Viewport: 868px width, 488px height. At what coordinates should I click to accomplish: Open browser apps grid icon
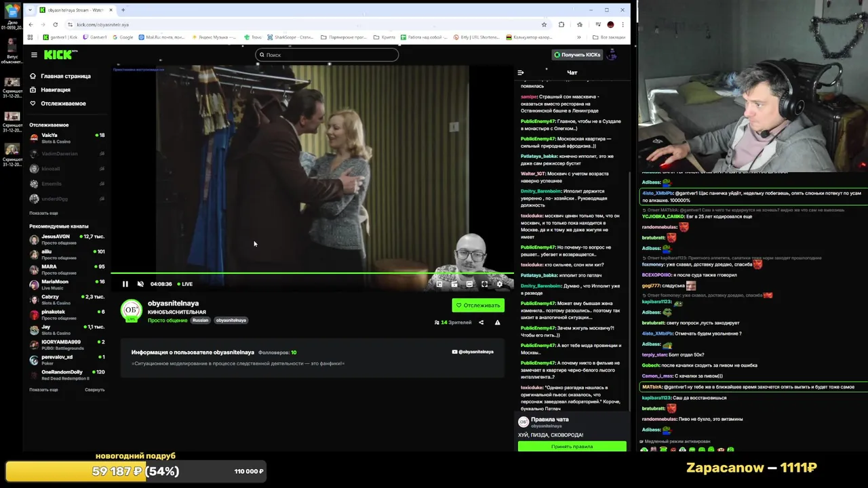30,37
